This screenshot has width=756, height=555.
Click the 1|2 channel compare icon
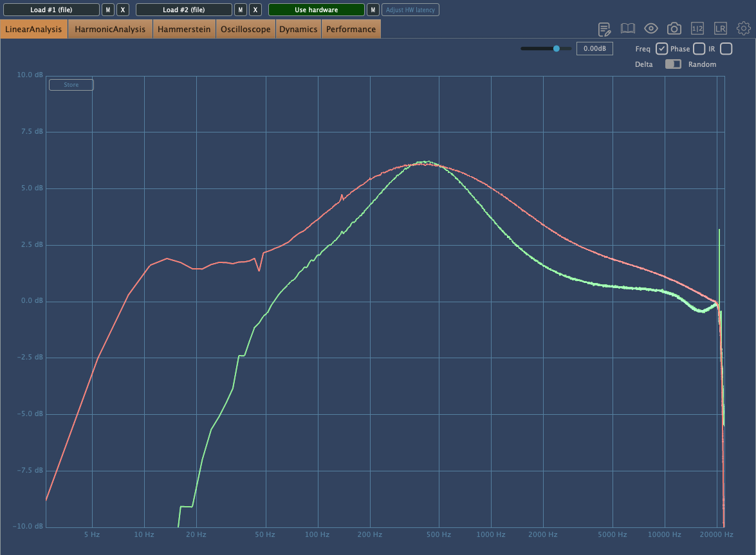(x=697, y=28)
